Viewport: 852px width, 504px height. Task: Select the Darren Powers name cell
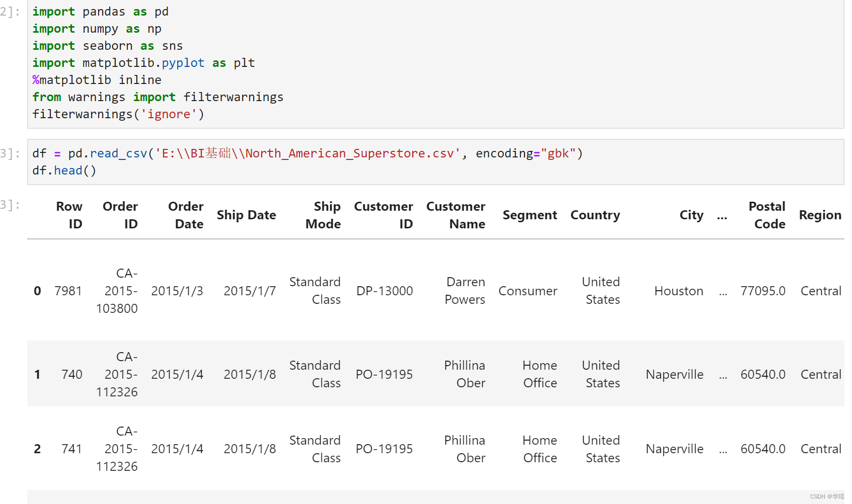(x=465, y=291)
